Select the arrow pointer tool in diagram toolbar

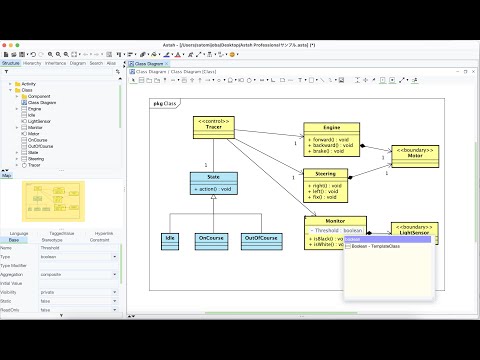(133, 80)
